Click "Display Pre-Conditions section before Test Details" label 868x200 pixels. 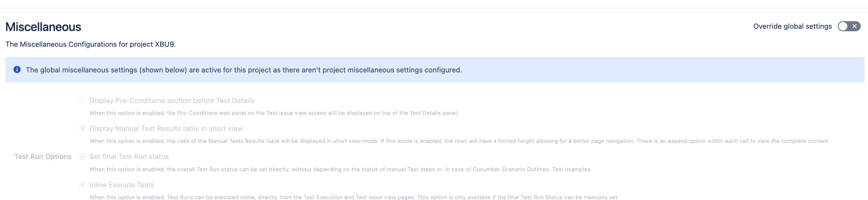(x=172, y=101)
